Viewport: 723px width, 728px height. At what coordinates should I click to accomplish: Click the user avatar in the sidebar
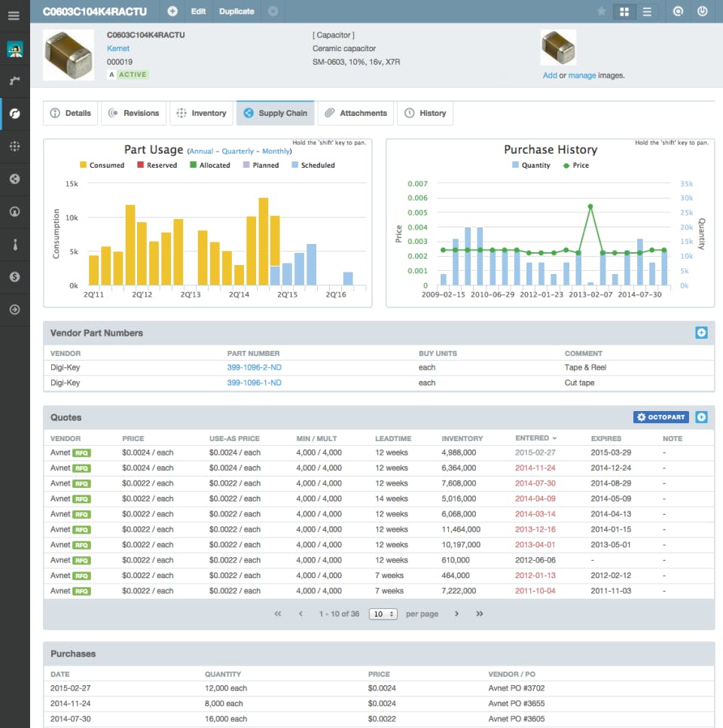coord(14,50)
